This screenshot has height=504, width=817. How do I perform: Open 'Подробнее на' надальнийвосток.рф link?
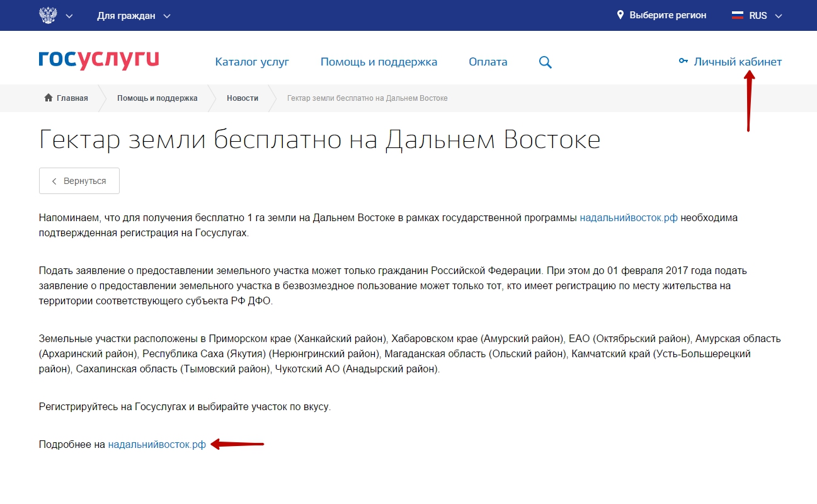[x=157, y=444]
